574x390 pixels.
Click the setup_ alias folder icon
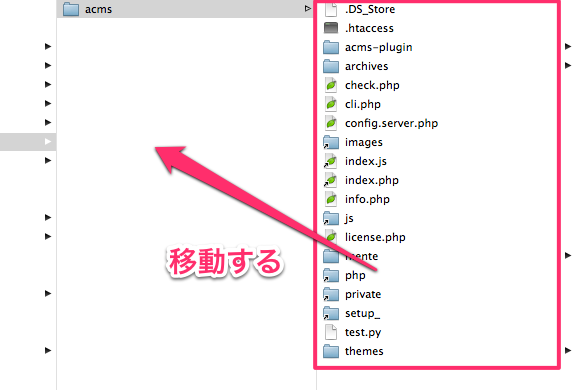(x=331, y=313)
